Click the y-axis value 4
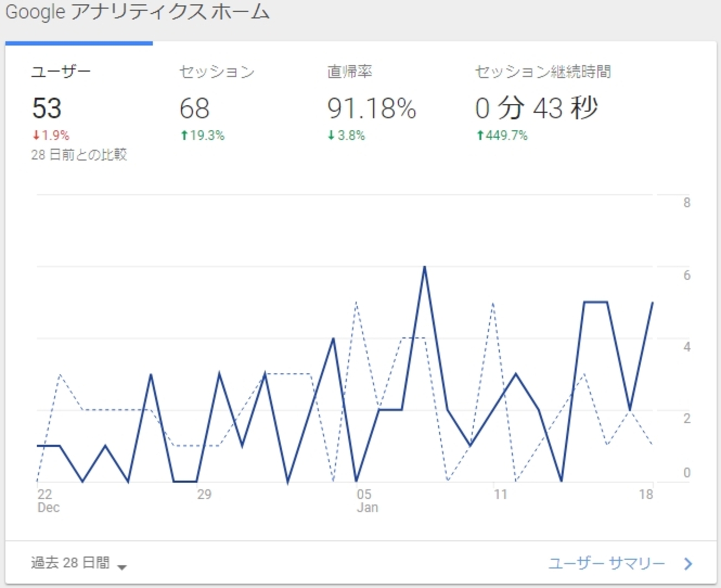This screenshot has height=588, width=721. click(x=687, y=347)
